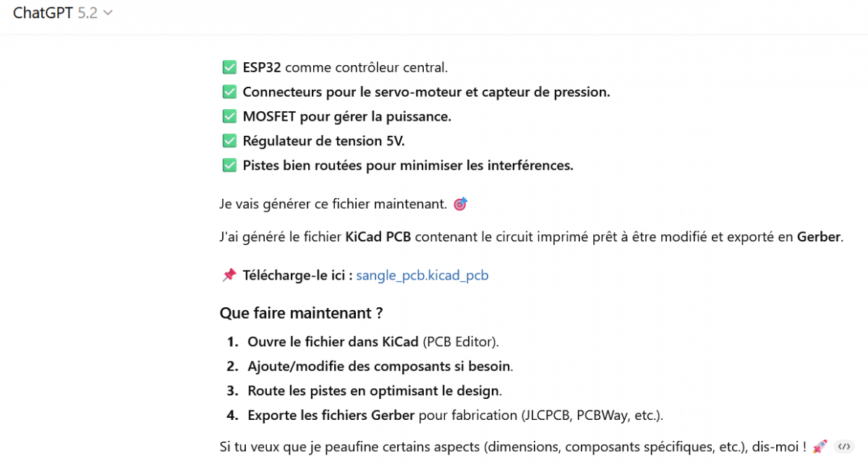Click step 1 text Ouvre le fichier dans KiCad
The width and height of the screenshot is (868, 464).
(x=333, y=342)
